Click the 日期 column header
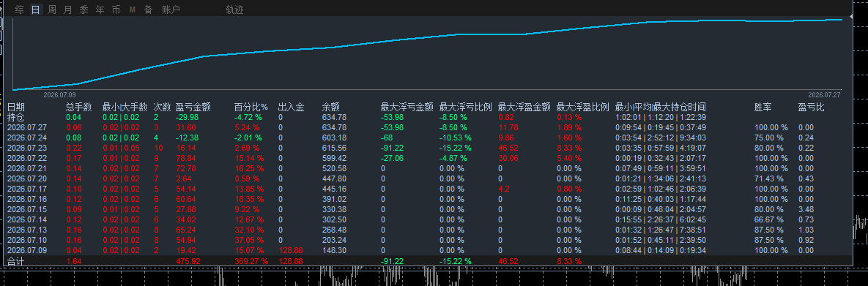Image resolution: width=868 pixels, height=286 pixels. click(x=15, y=107)
